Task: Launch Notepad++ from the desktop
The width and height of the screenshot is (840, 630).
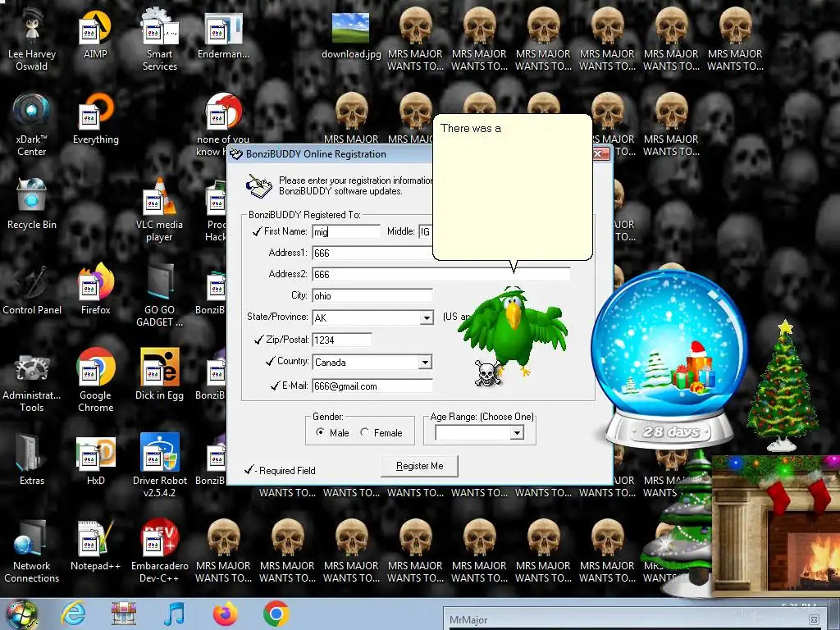Action: tap(95, 546)
